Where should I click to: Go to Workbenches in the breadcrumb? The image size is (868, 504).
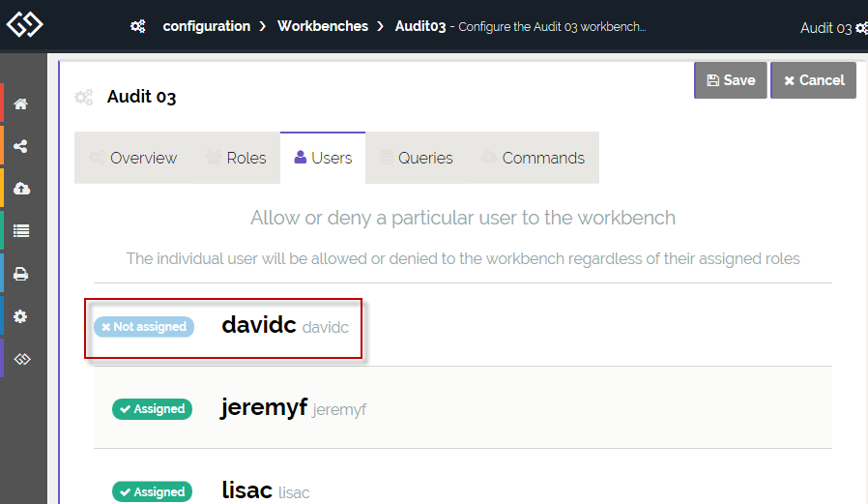click(x=322, y=26)
